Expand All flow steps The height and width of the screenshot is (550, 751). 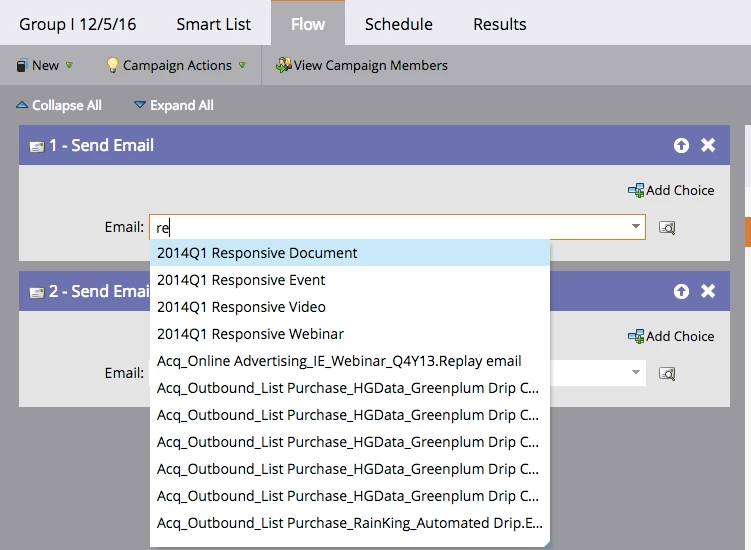174,105
